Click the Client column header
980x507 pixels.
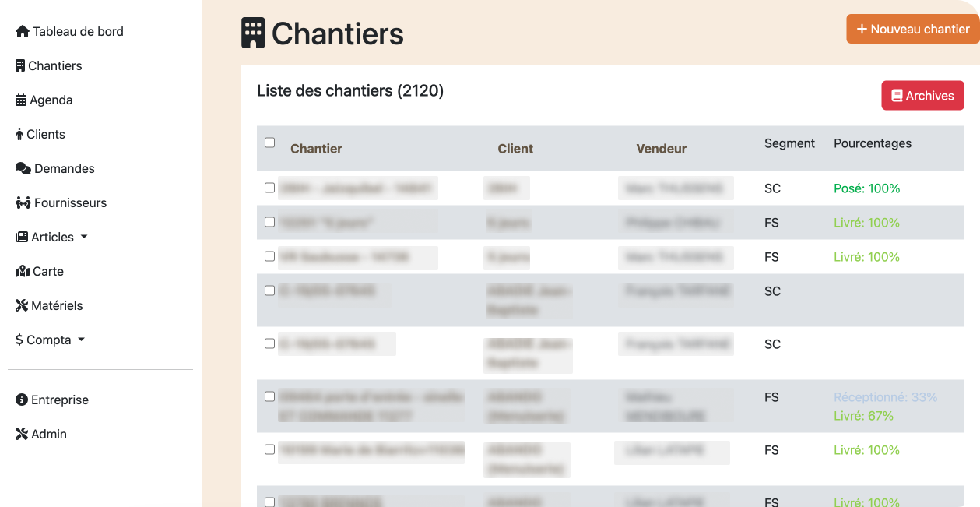pyautogui.click(x=515, y=149)
